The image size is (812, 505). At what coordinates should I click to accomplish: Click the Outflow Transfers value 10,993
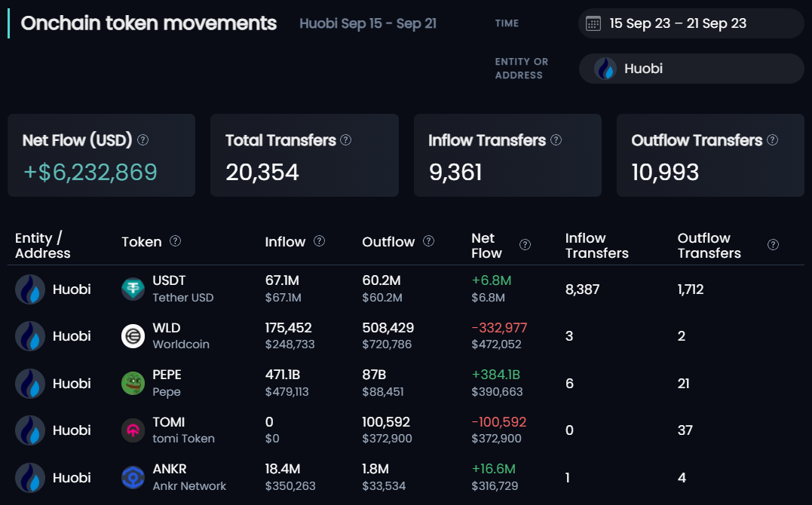tap(665, 172)
